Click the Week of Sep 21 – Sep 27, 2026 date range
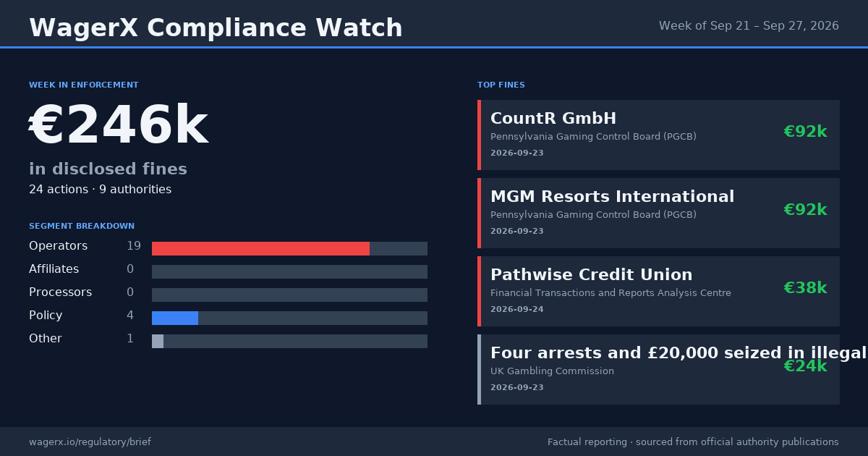The height and width of the screenshot is (456, 868). click(x=749, y=26)
